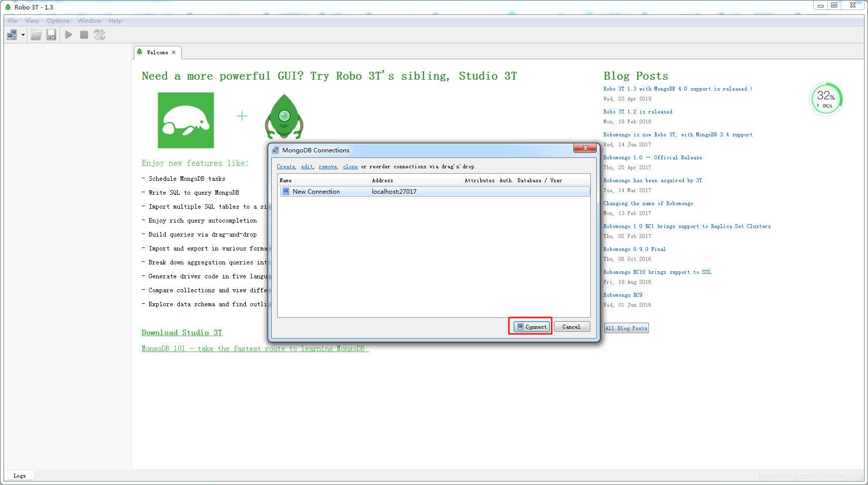
Task: Select the Welcome tab
Action: click(x=157, y=52)
